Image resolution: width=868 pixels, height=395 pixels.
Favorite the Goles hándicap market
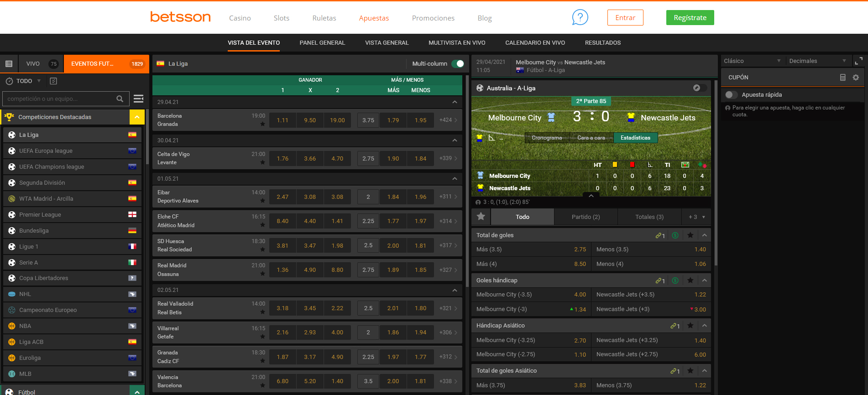point(690,281)
